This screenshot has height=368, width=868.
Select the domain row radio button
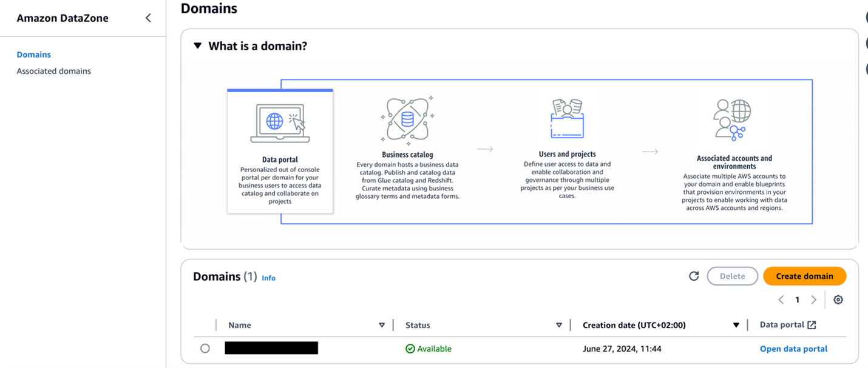(205, 349)
